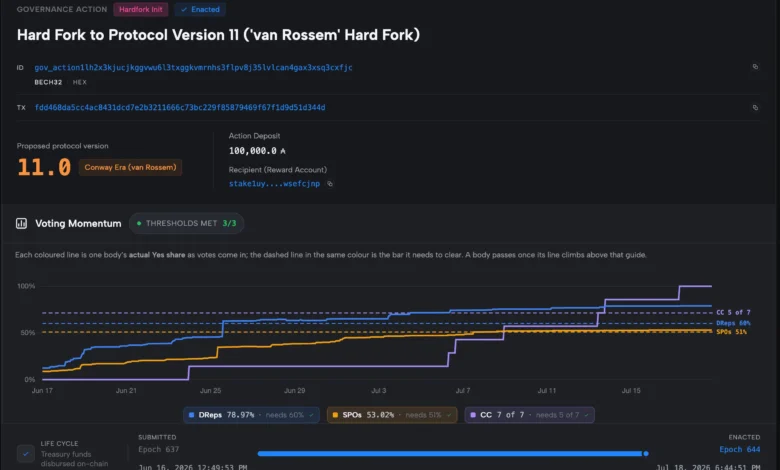Click the Jun 17 axis label

(42, 390)
